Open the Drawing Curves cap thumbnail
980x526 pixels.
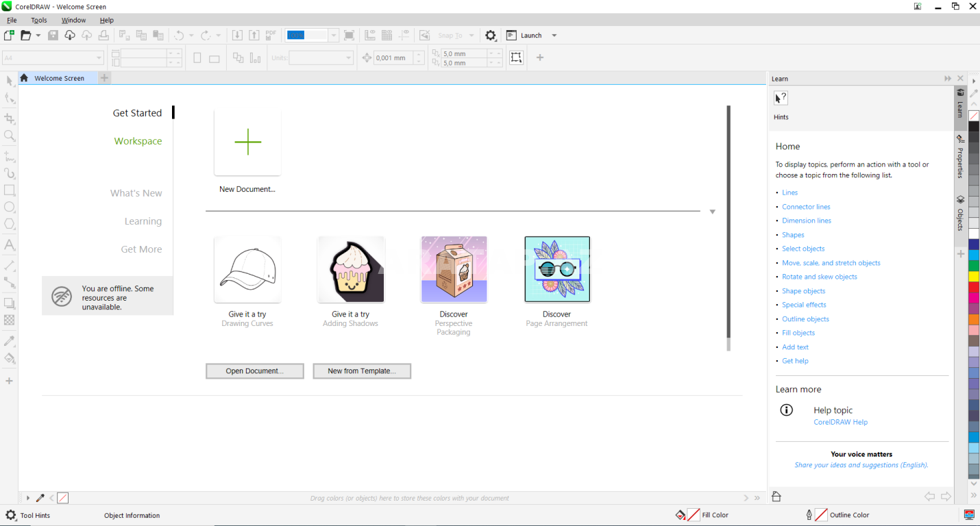(x=247, y=270)
